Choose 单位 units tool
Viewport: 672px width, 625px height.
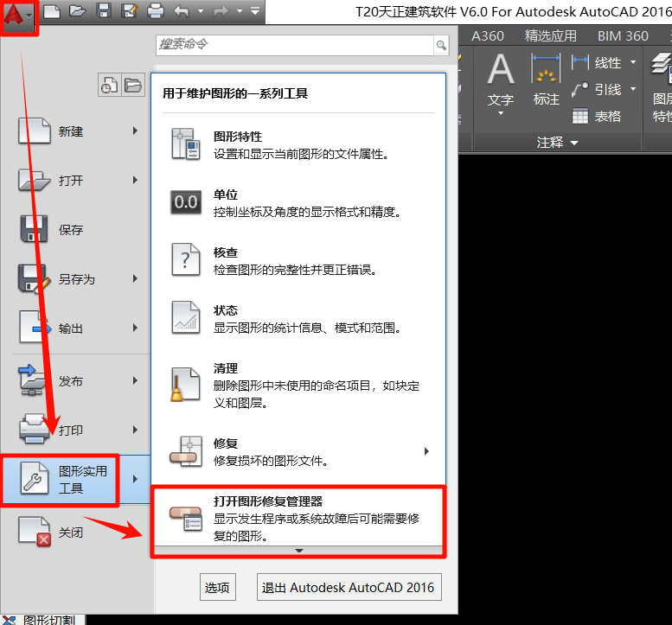point(298,202)
